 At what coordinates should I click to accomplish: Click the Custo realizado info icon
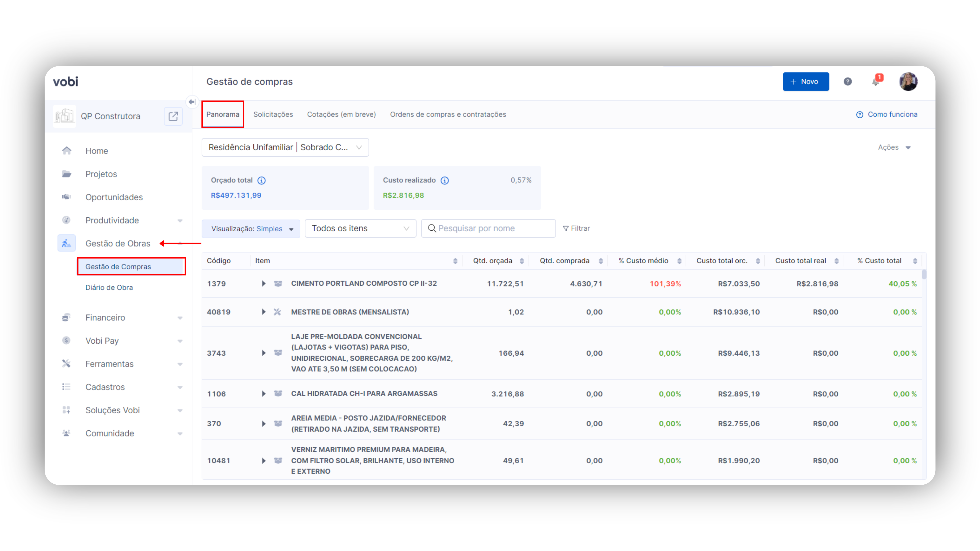[445, 180]
